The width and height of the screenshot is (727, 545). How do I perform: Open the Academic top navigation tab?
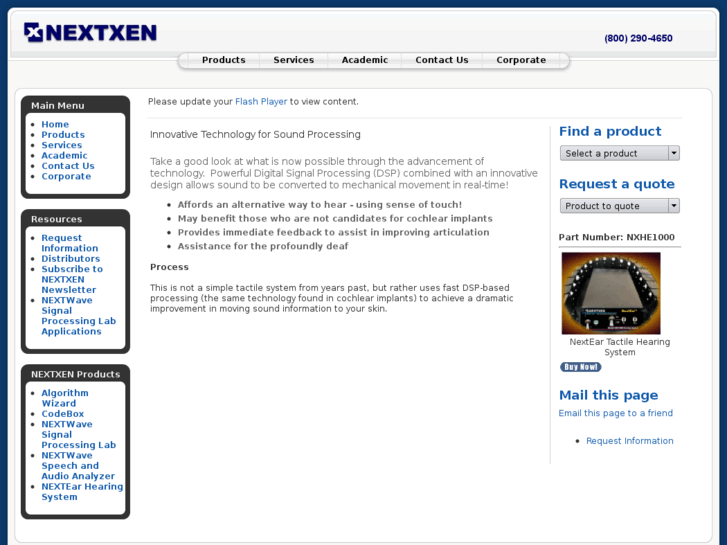364,60
